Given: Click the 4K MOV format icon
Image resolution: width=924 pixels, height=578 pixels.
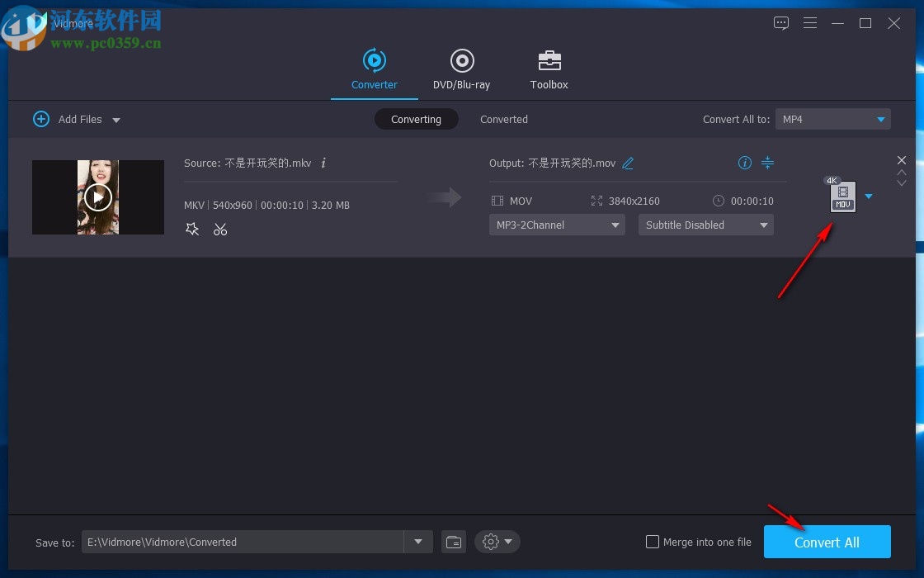Looking at the screenshot, I should tap(842, 197).
